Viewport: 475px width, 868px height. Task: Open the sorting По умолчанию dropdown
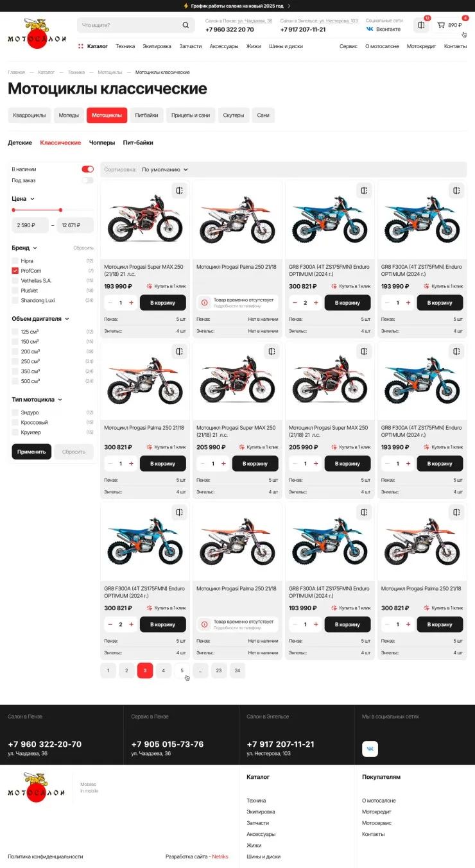tap(165, 169)
